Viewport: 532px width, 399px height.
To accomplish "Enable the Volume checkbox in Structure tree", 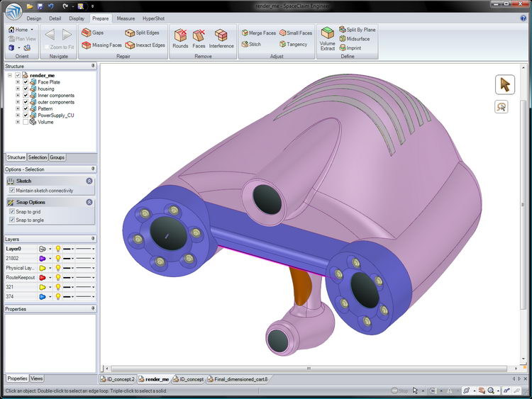I will tap(26, 122).
